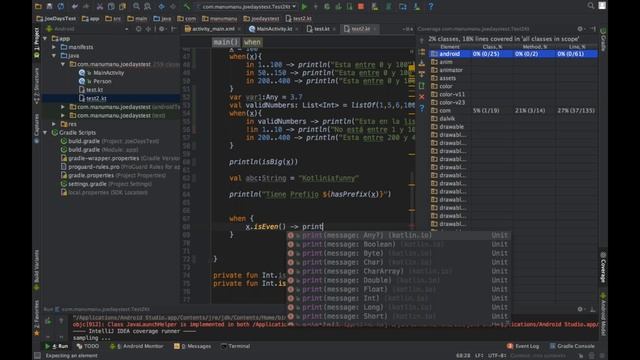Screen dimensions: 640x360
Task: Switch to activity_main.xml tab
Action: pyautogui.click(x=213, y=29)
